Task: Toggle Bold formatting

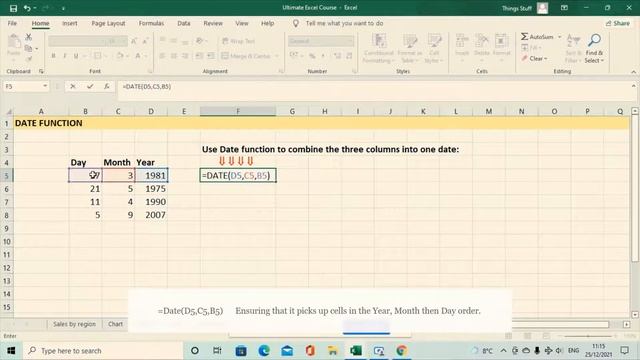Action: coord(53,56)
